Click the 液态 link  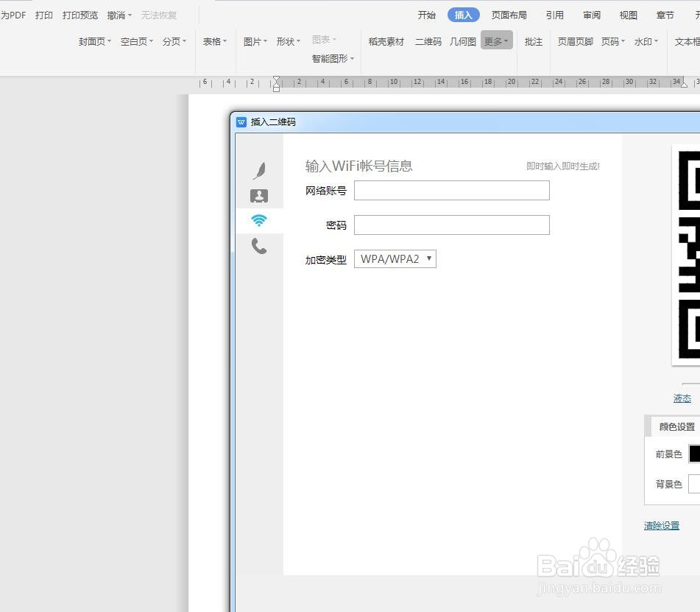[x=682, y=398]
